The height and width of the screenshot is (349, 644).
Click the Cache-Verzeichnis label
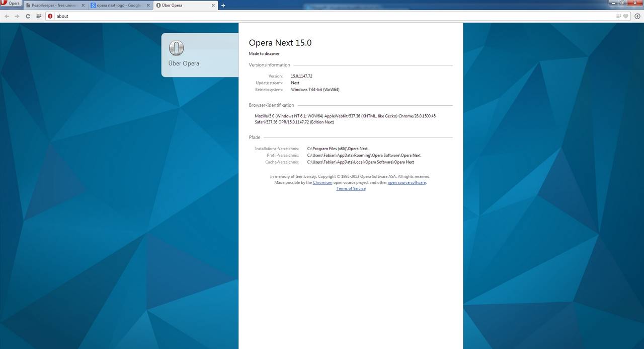(282, 162)
